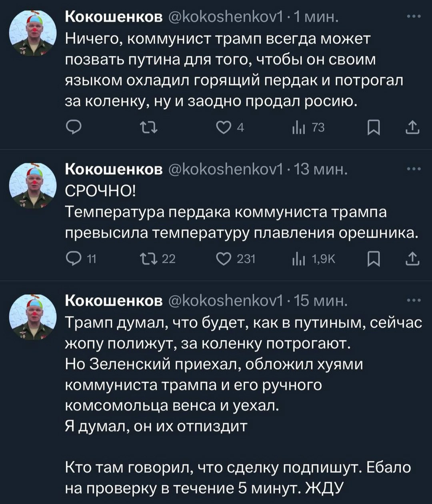Image resolution: width=432 pixels, height=504 pixels.
Task: Like the tweet with 4 likes
Action: tap(221, 128)
